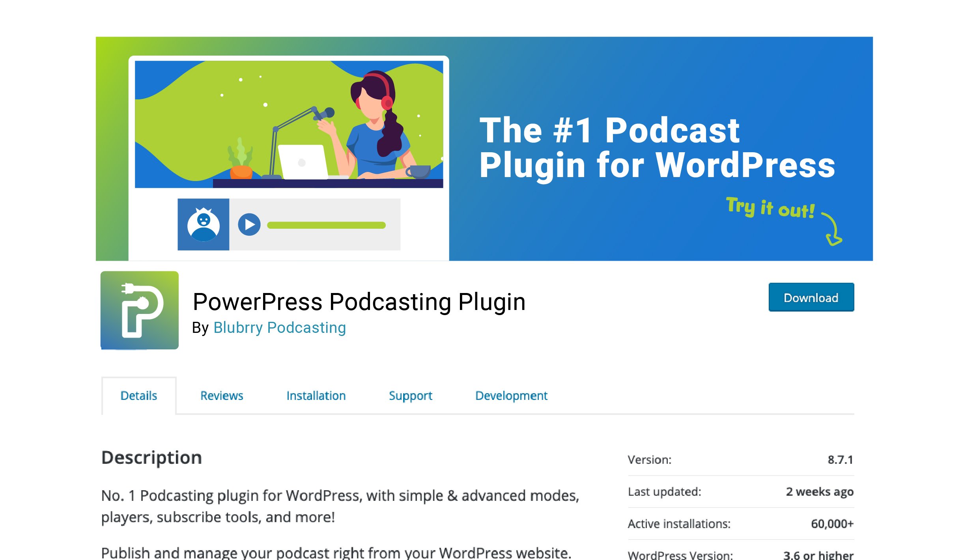Click the green audio progress bar
Viewport: 977px width, 560px height.
326,225
